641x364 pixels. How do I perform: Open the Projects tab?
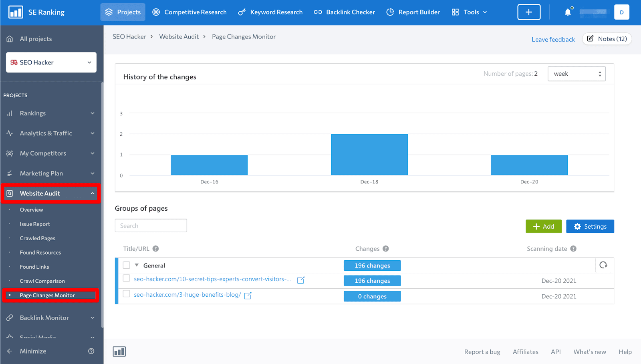click(123, 12)
